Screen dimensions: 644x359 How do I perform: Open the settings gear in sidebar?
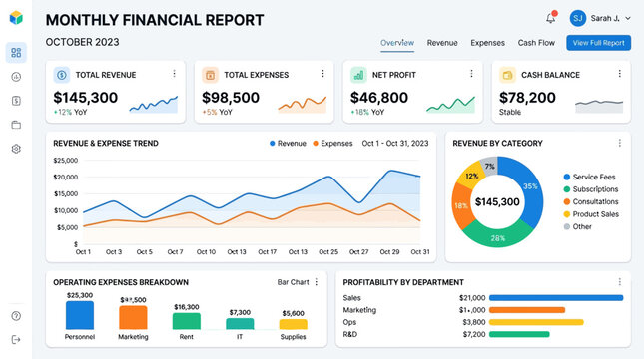coord(16,149)
